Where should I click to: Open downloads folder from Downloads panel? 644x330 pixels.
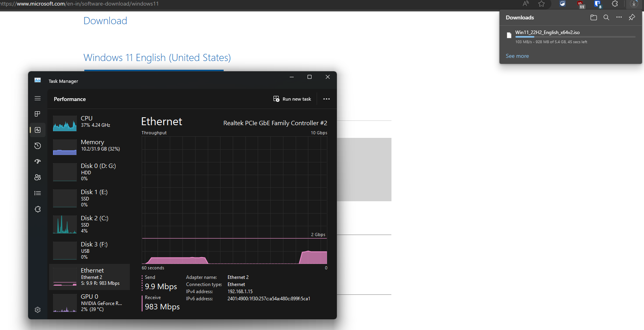tap(593, 17)
